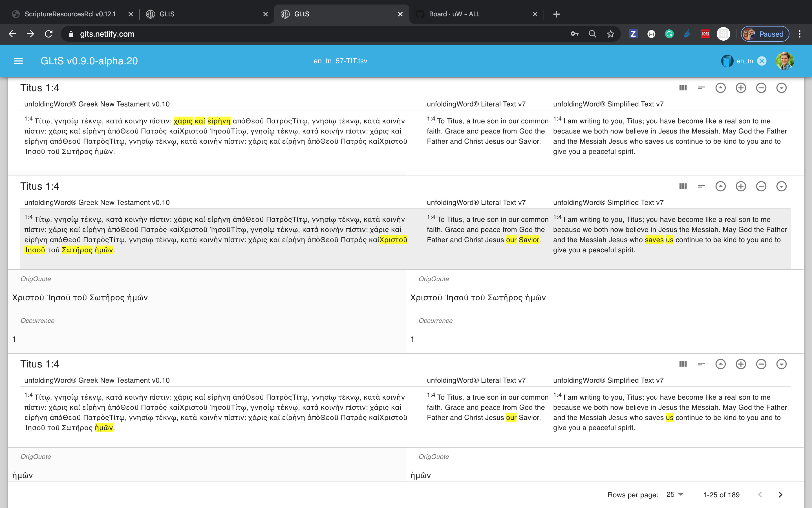Switch to the first GLtS tab

207,14
